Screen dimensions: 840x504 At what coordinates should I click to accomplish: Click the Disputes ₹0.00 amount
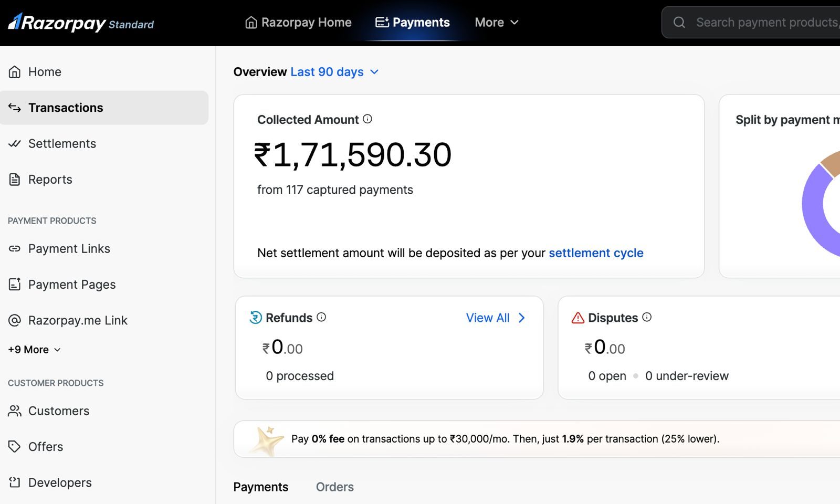605,348
